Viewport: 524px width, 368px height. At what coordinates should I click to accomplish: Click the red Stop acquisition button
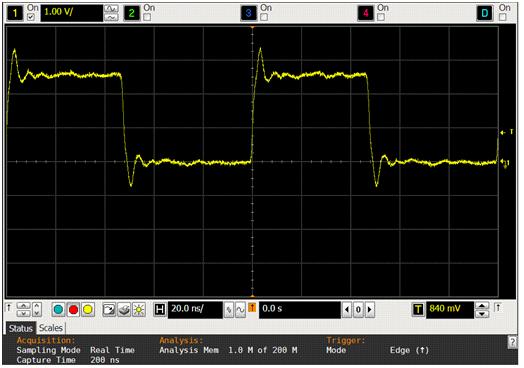(73, 310)
